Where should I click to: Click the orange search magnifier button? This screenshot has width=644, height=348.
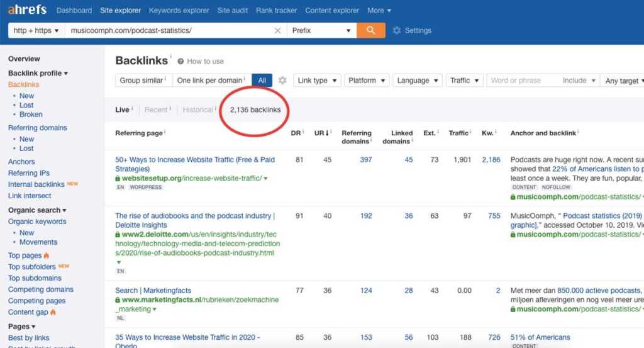tap(371, 30)
